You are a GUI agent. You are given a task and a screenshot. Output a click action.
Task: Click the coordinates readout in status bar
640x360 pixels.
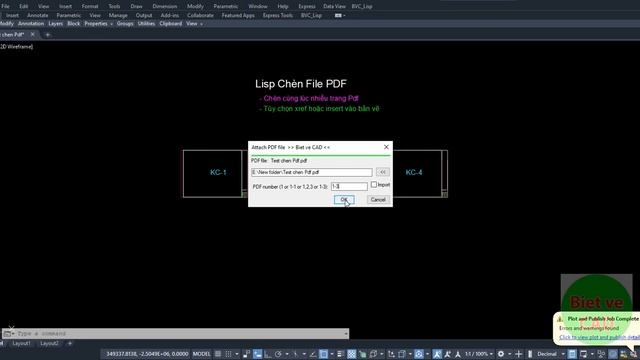click(x=147, y=354)
